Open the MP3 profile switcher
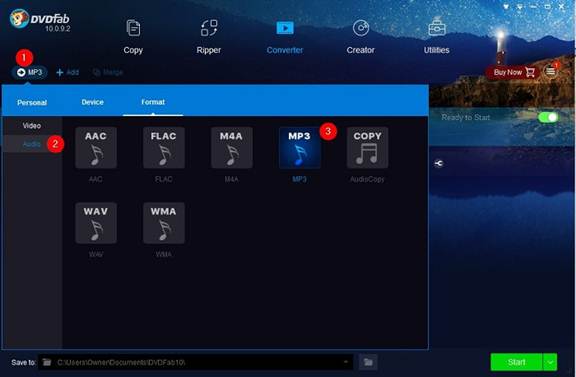 (x=29, y=72)
